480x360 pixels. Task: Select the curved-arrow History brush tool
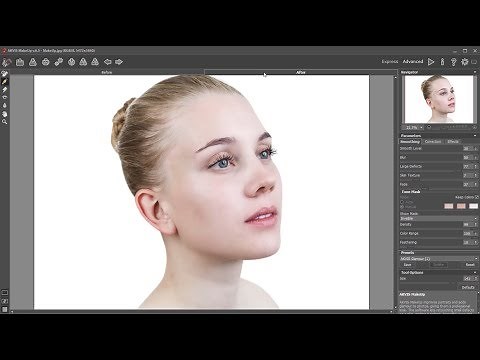point(5,97)
